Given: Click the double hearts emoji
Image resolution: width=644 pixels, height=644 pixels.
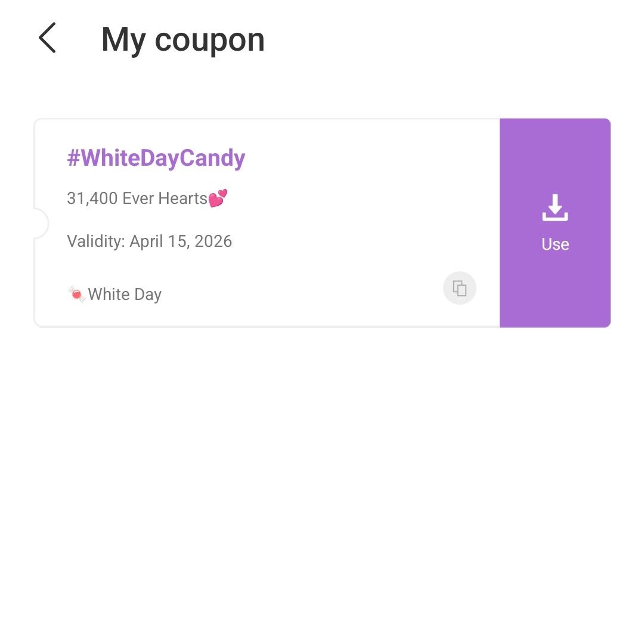Looking at the screenshot, I should [x=218, y=198].
